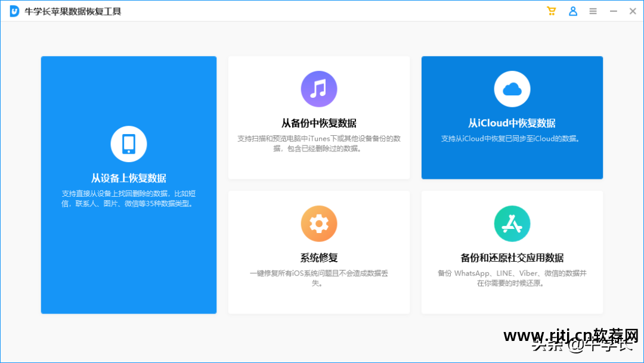Image resolution: width=644 pixels, height=363 pixels.
Task: Select the green App Store style icon
Action: 512,224
